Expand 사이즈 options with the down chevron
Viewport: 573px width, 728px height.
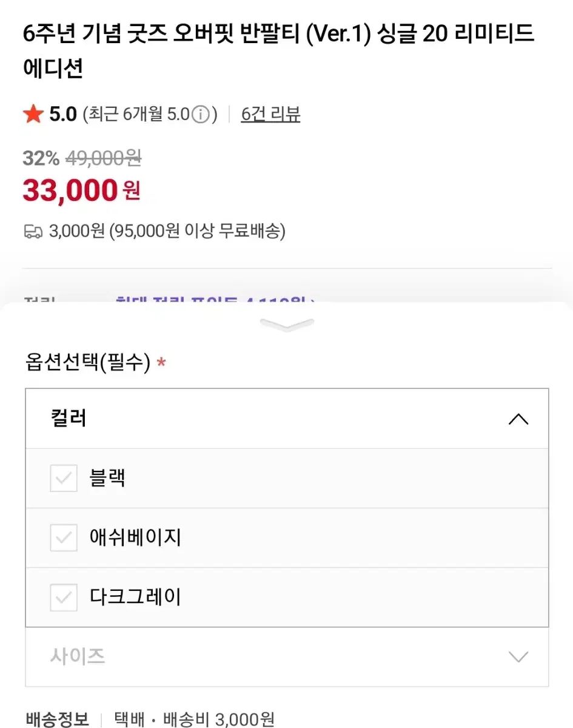tap(518, 656)
